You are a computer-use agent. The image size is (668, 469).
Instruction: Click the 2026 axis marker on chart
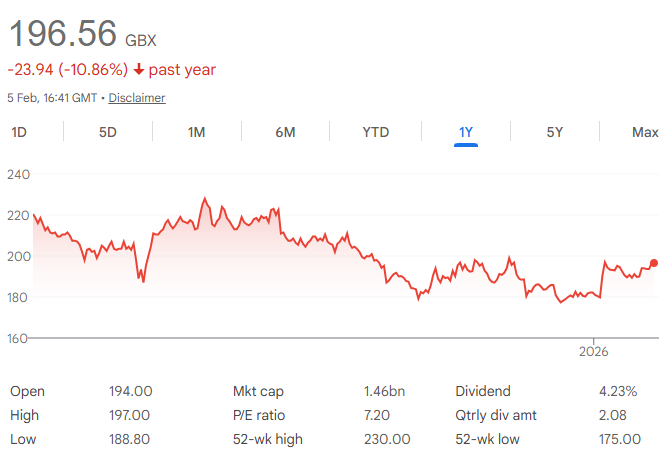(594, 352)
